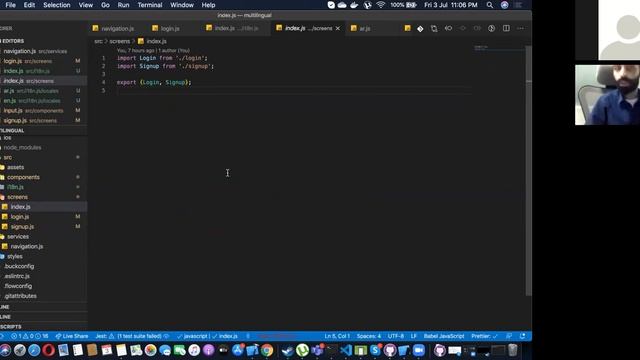Split the editor to the right
The image size is (640, 360).
506,29
